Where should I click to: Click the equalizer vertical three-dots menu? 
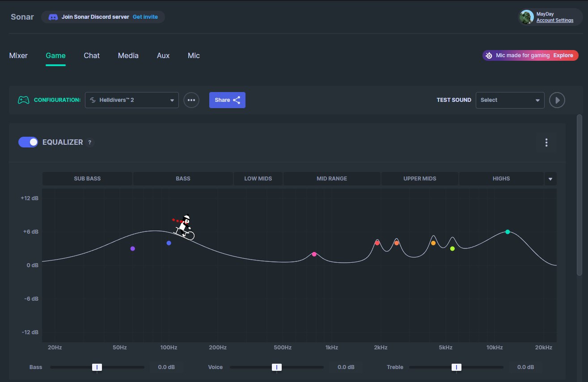click(x=546, y=143)
